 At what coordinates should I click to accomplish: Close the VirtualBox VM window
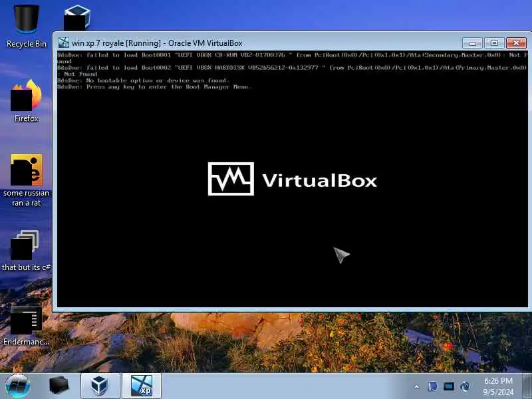(516, 43)
